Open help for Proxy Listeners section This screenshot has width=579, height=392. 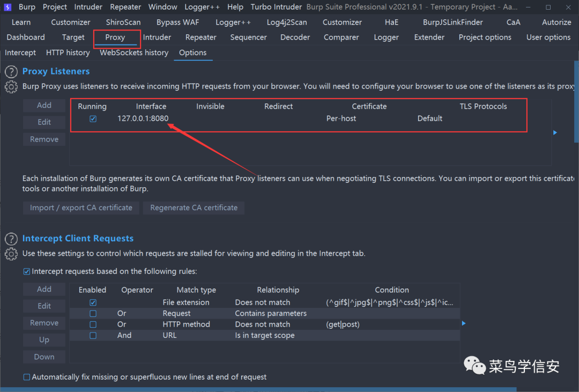pos(11,71)
